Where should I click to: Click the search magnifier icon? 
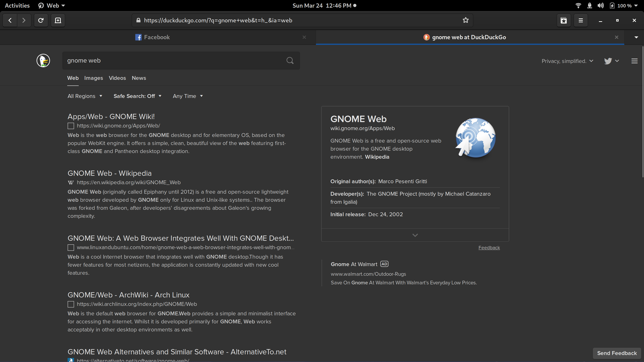click(290, 61)
